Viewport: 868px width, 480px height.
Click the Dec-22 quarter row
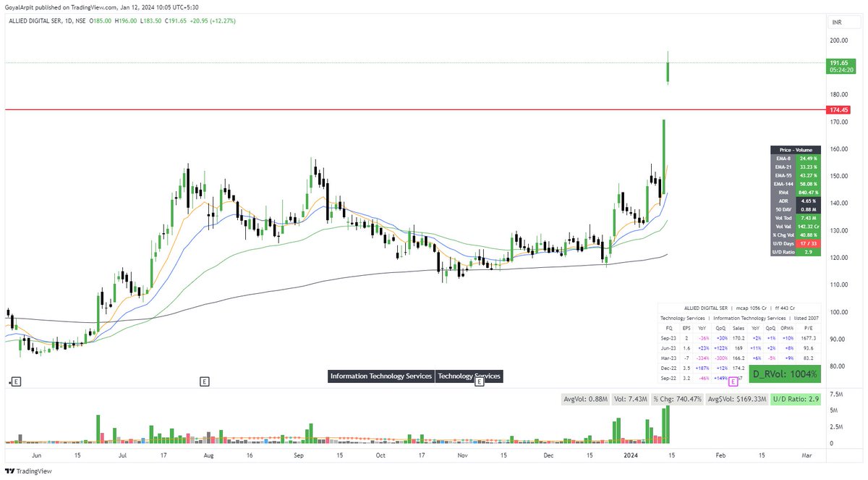point(740,368)
